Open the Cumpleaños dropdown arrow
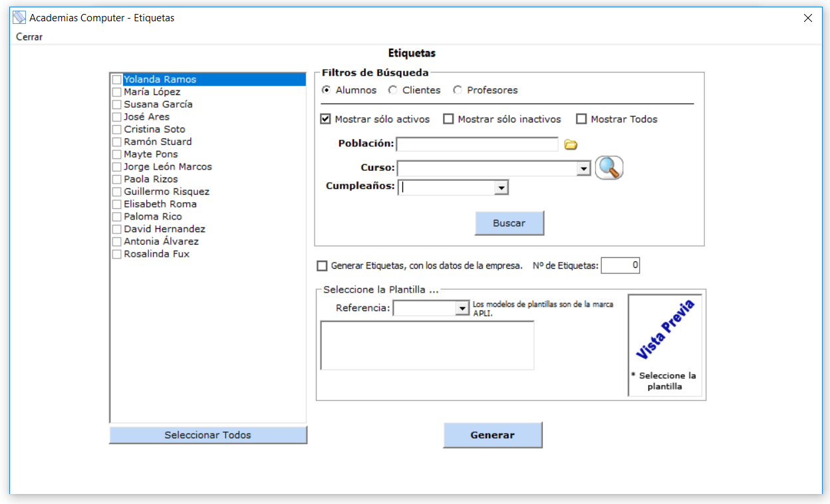Viewport: 830px width, 504px height. coord(501,188)
